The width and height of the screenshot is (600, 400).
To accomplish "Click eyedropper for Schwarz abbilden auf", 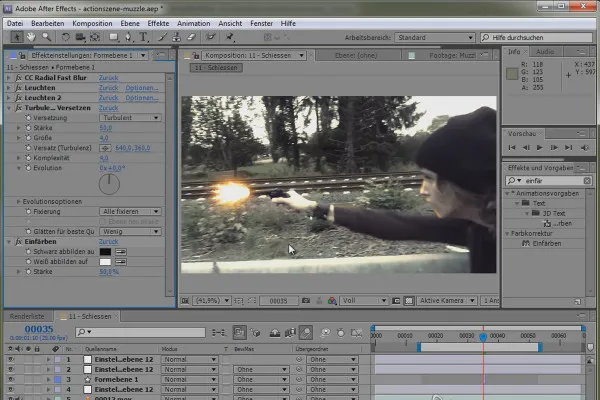I will (x=121, y=252).
